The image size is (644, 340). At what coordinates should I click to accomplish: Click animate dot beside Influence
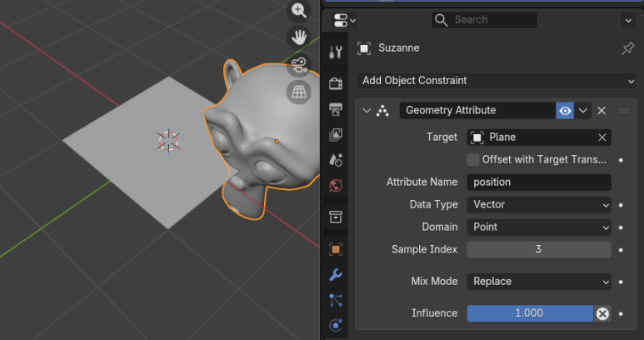click(621, 313)
